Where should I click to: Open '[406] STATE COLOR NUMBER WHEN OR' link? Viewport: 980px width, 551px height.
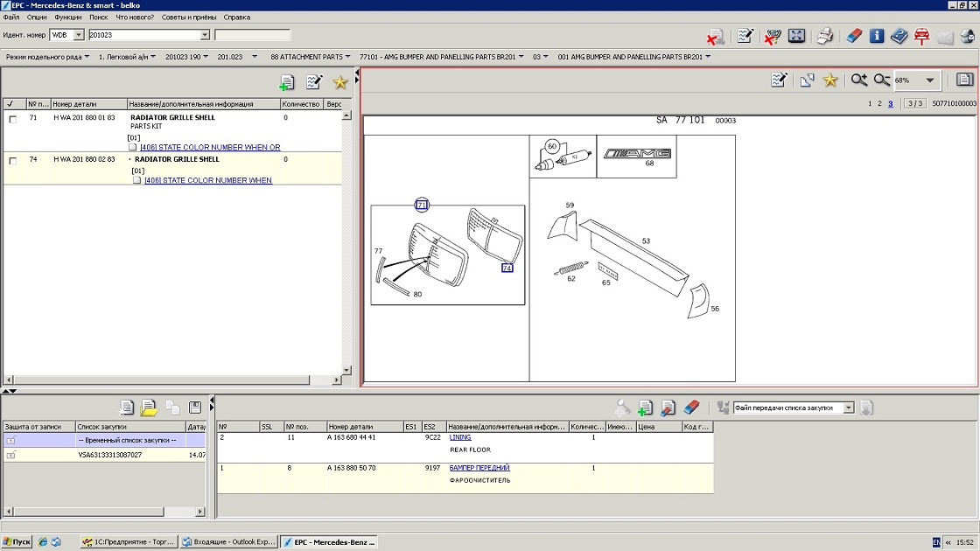point(210,148)
